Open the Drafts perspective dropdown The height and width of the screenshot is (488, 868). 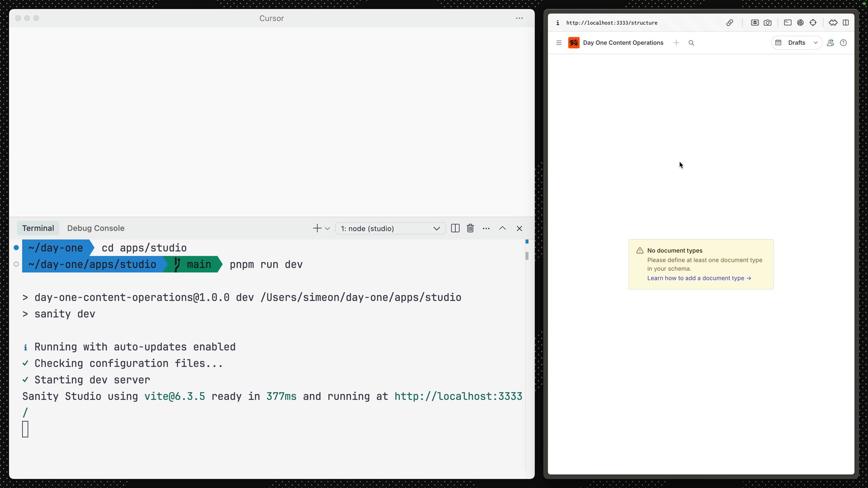[x=802, y=43]
